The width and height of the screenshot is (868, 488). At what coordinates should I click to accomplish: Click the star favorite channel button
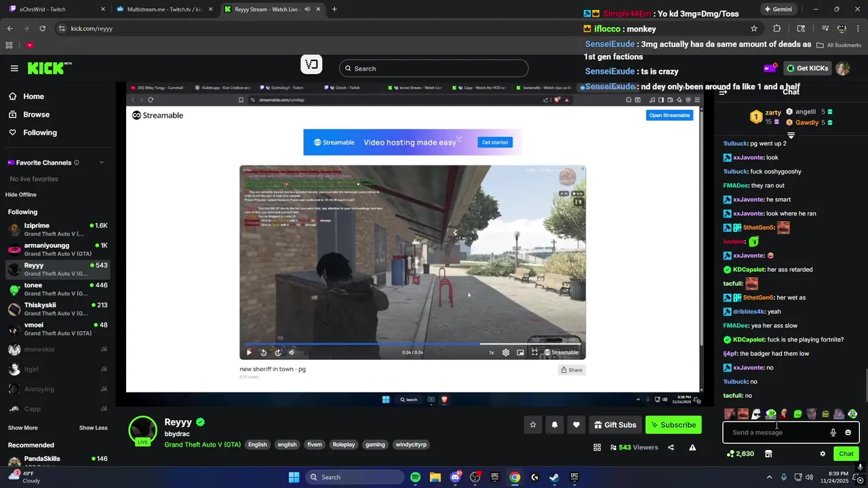click(533, 425)
